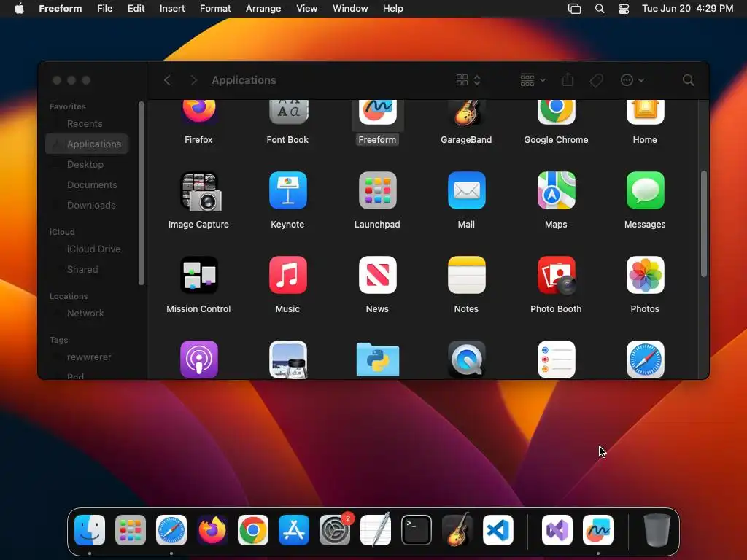The image size is (747, 560).
Task: Open Font Book application icon
Action: coord(287,112)
